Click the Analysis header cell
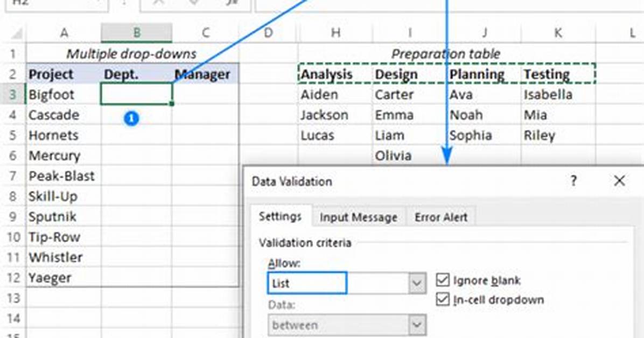Viewport: 644px width, 338px height. (x=335, y=74)
